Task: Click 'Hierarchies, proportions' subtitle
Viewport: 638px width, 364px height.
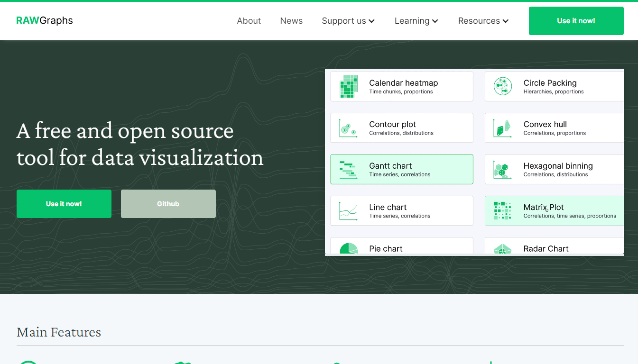Action: click(x=554, y=92)
